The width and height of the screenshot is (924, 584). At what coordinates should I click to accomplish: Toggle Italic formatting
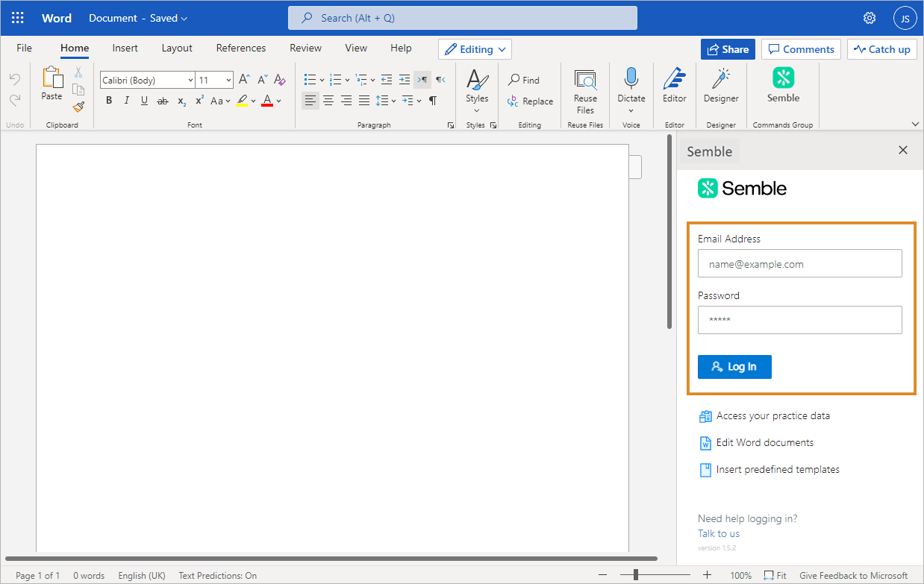127,101
